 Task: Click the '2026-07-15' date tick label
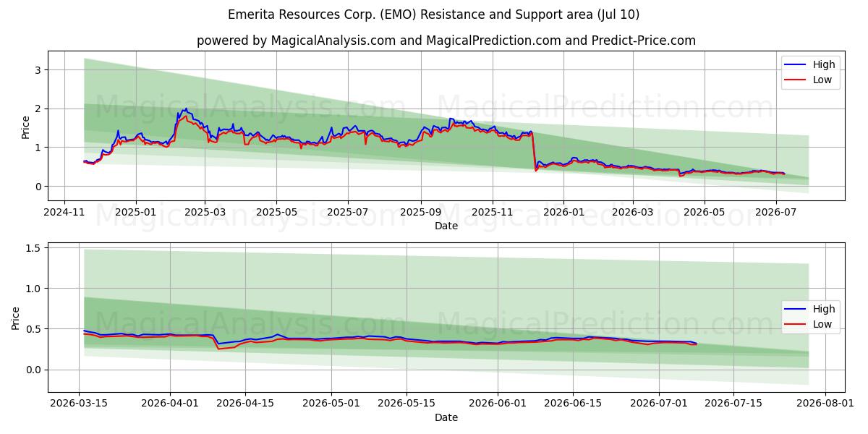[x=734, y=403]
